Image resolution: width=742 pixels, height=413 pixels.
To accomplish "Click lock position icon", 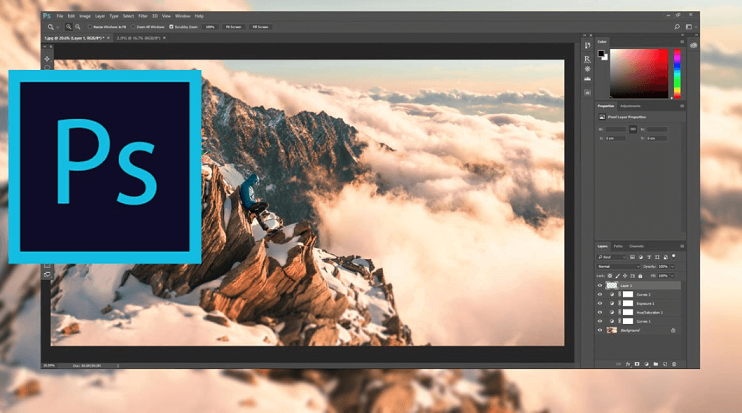I will [x=625, y=276].
